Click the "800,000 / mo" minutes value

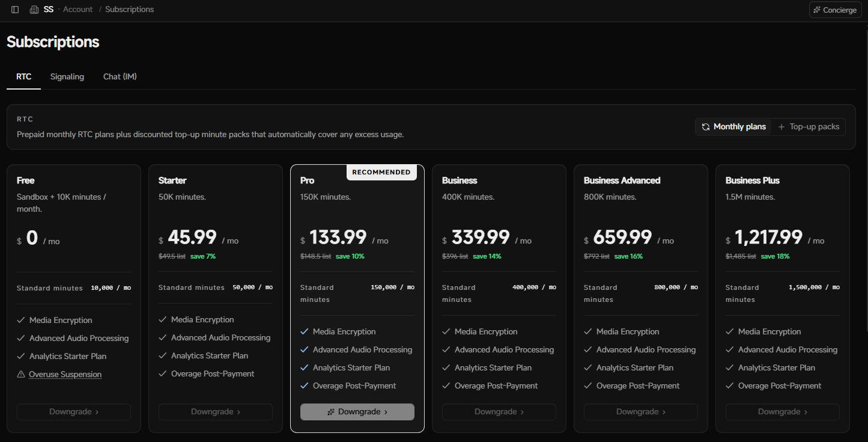click(x=676, y=287)
